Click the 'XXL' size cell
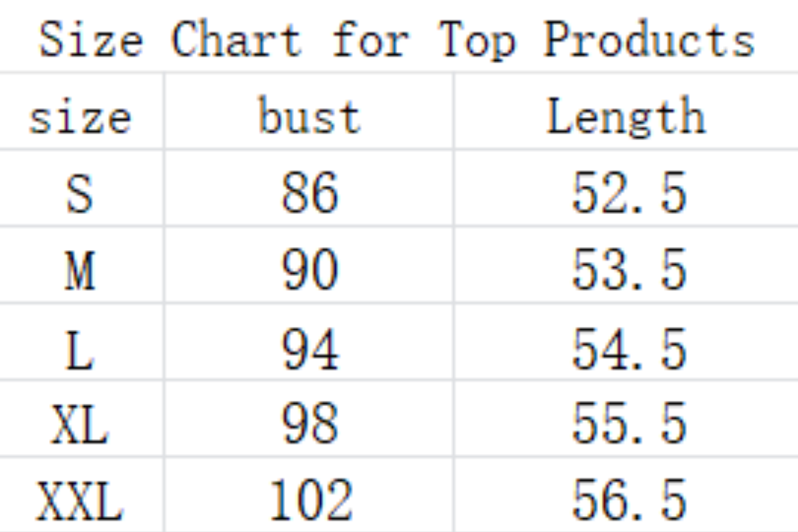The image size is (798, 532). pyautogui.click(x=80, y=500)
